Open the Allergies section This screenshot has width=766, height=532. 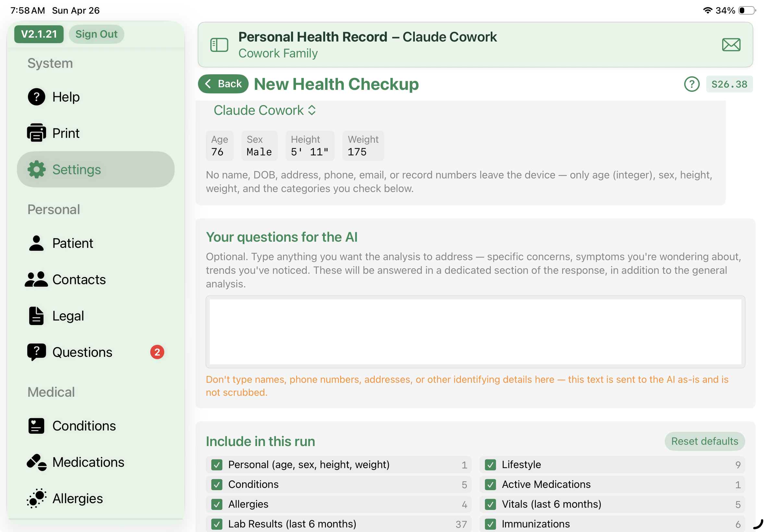coord(96,498)
